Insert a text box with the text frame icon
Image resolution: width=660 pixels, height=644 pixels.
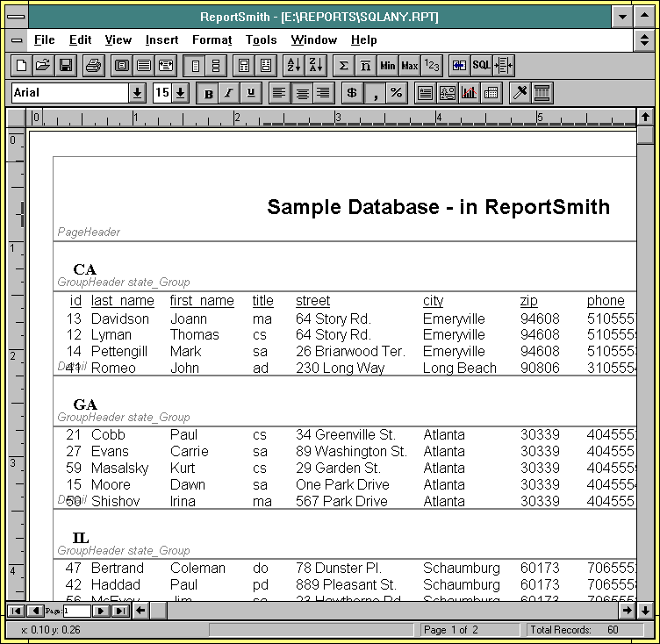tap(425, 93)
